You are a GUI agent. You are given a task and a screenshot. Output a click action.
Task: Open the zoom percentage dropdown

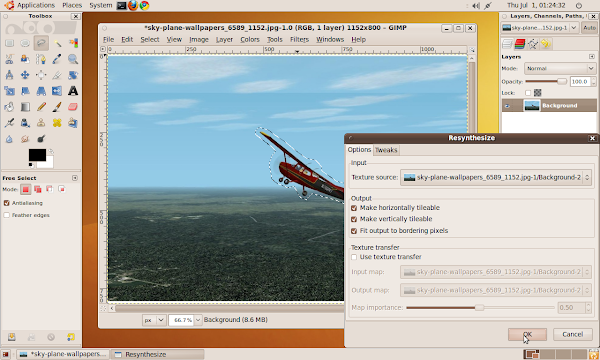tap(197, 320)
